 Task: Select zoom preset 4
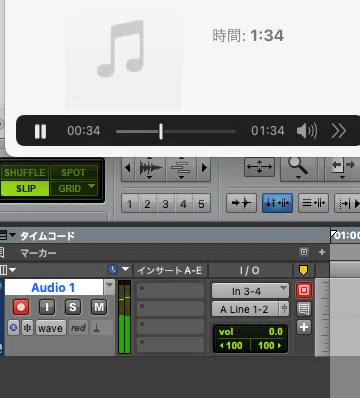183,203
